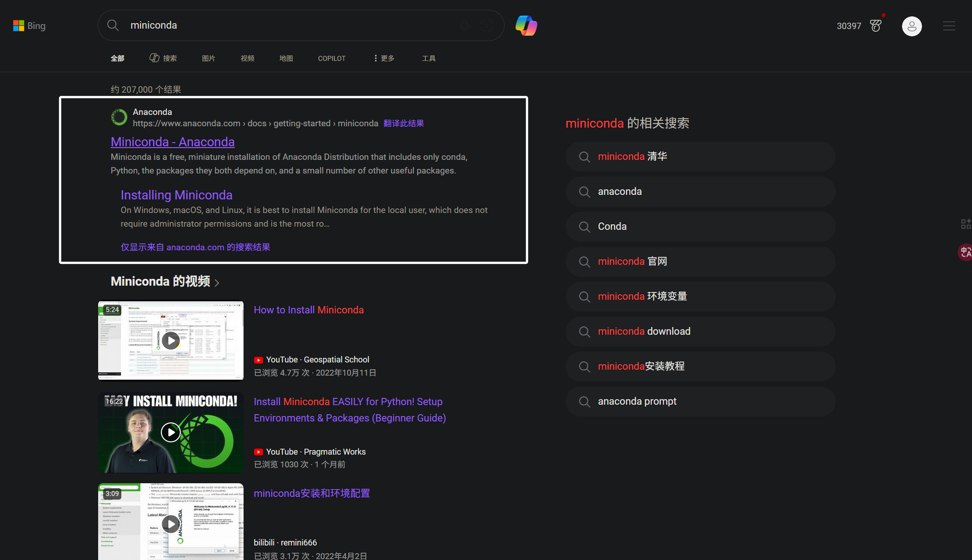
Task: Click the anaconda.com URL breadcrumb
Action: (255, 124)
